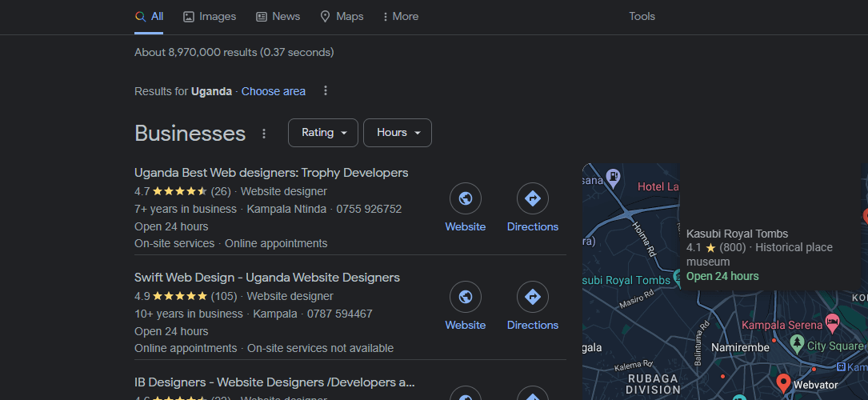Click the Website globe icon for Swift Web Design

[466, 297]
